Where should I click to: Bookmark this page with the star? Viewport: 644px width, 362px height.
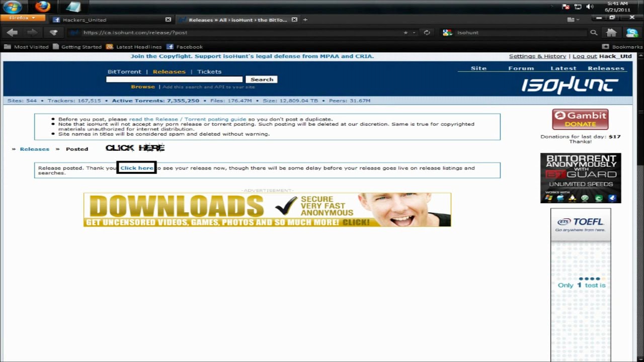pos(406,33)
